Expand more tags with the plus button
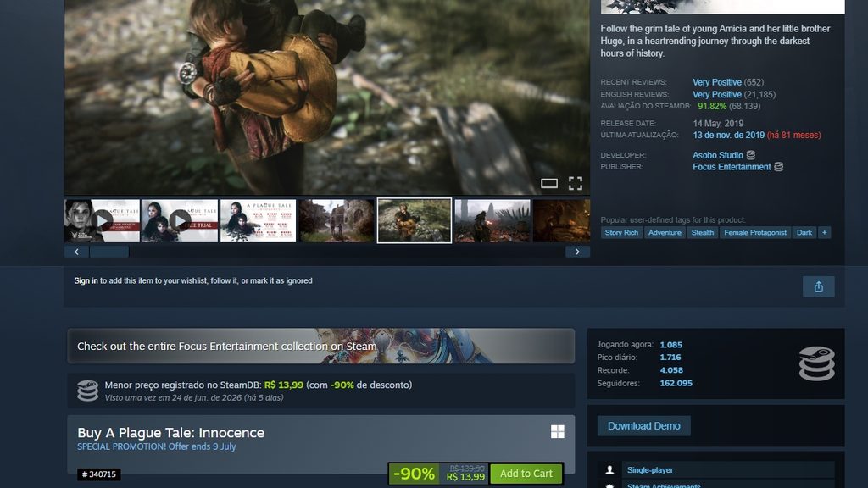 click(824, 232)
